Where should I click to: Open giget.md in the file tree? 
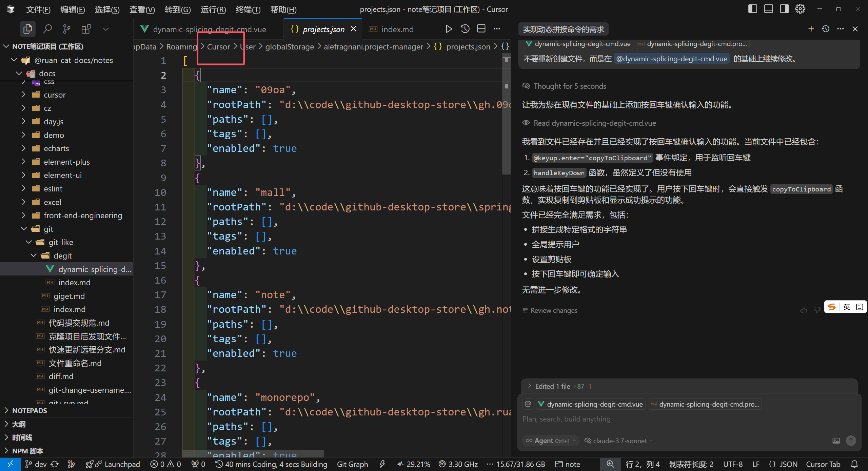[x=67, y=296]
